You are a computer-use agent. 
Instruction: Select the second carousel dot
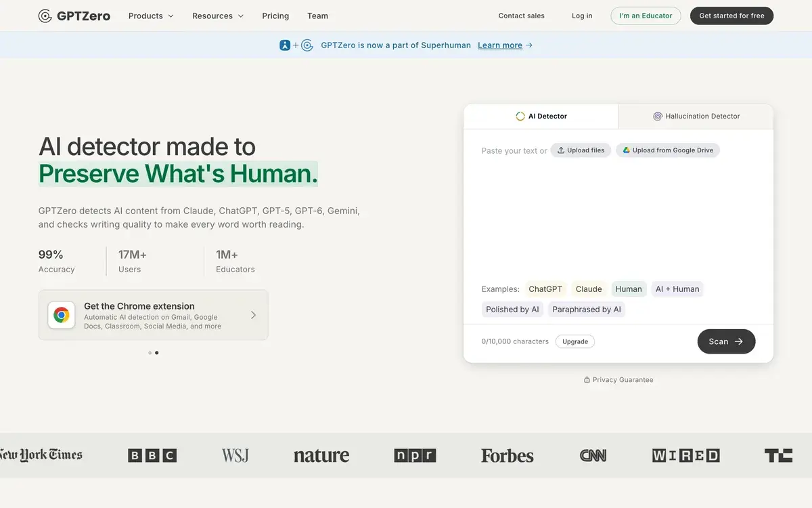(x=156, y=353)
